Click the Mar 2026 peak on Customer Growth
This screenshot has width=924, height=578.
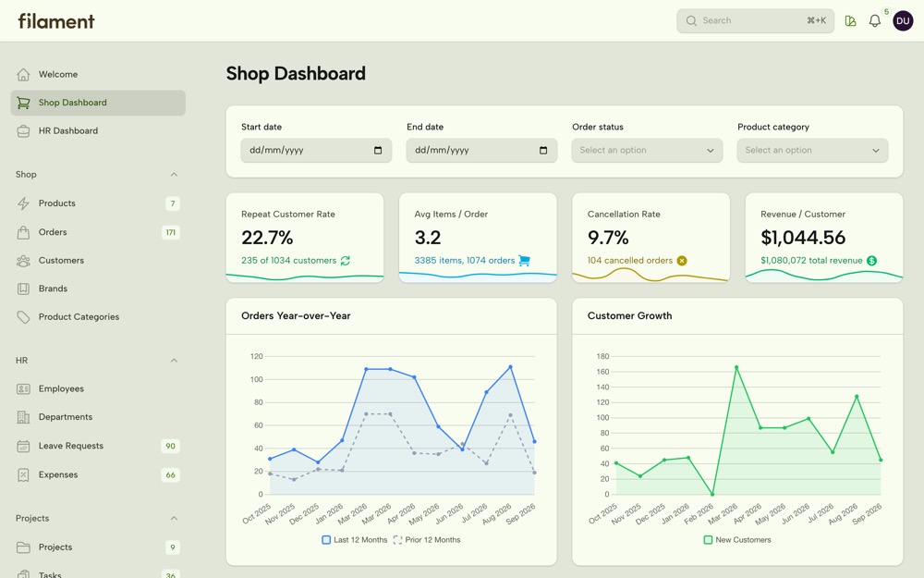pyautogui.click(x=736, y=367)
